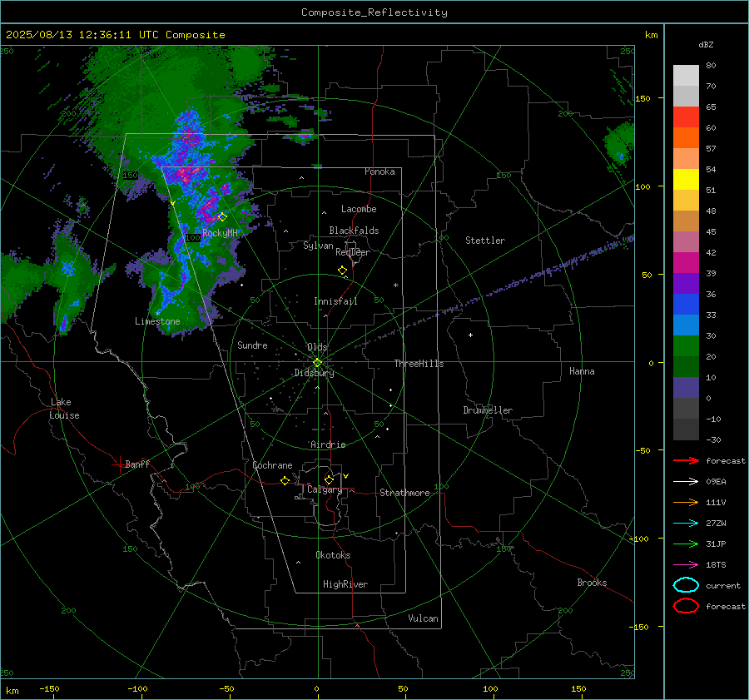Click the Calgary city label

[325, 489]
